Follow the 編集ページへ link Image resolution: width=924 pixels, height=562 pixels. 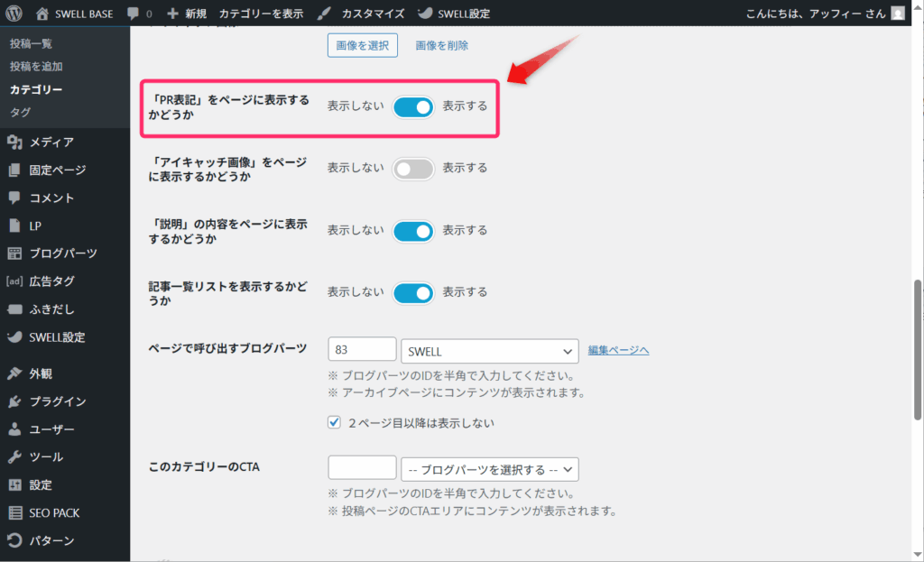618,350
